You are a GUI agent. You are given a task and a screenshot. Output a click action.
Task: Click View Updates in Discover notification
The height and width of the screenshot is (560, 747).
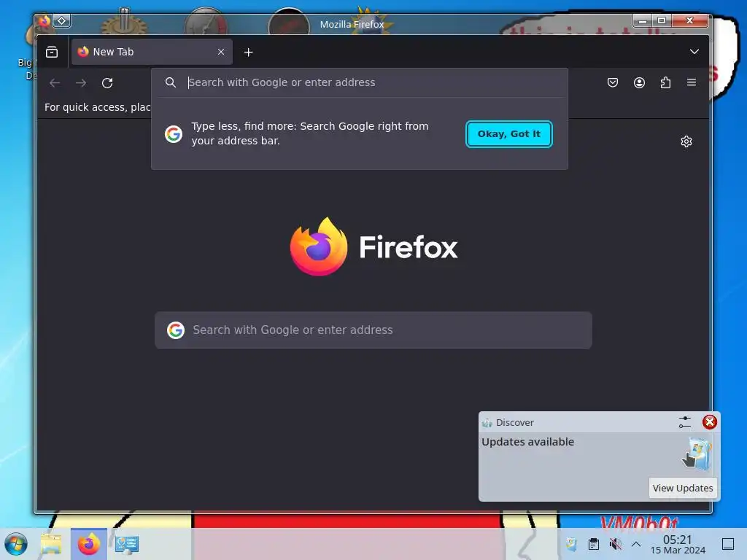pos(682,488)
